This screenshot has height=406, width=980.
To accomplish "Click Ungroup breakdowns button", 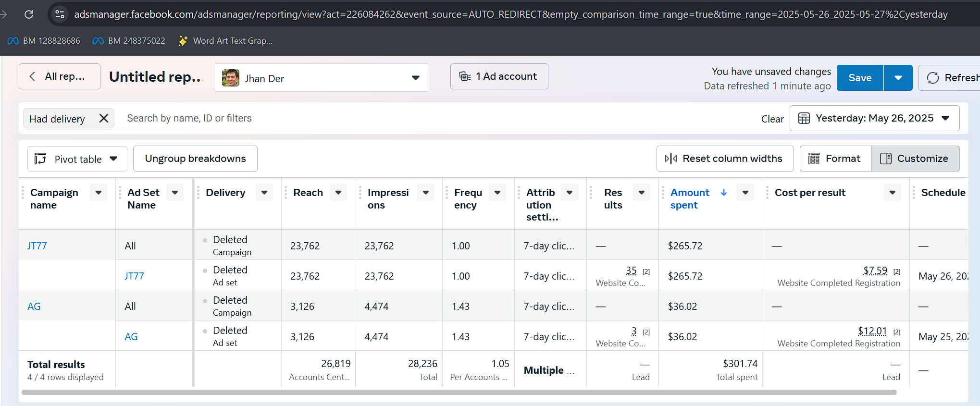I will pos(195,159).
